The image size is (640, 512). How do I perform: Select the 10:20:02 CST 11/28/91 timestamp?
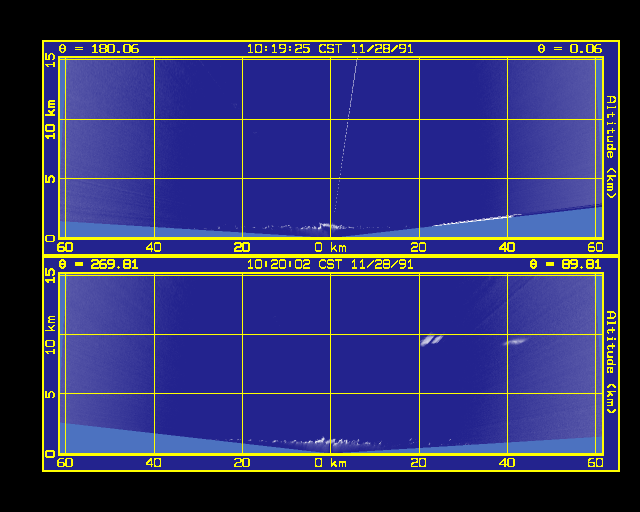pos(330,265)
